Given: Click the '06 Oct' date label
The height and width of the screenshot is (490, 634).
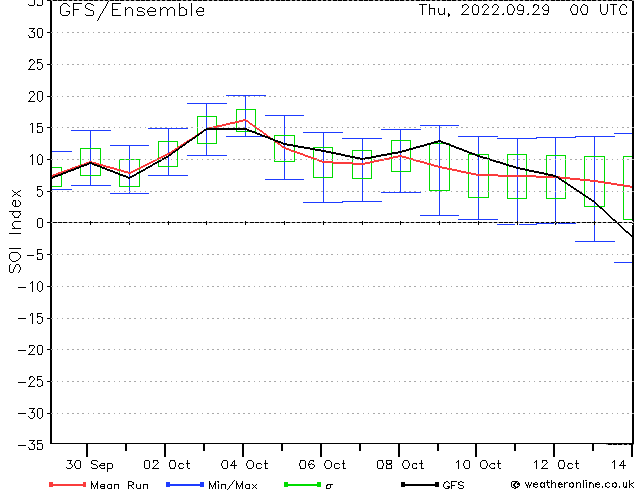Looking at the screenshot, I should pos(323,465).
